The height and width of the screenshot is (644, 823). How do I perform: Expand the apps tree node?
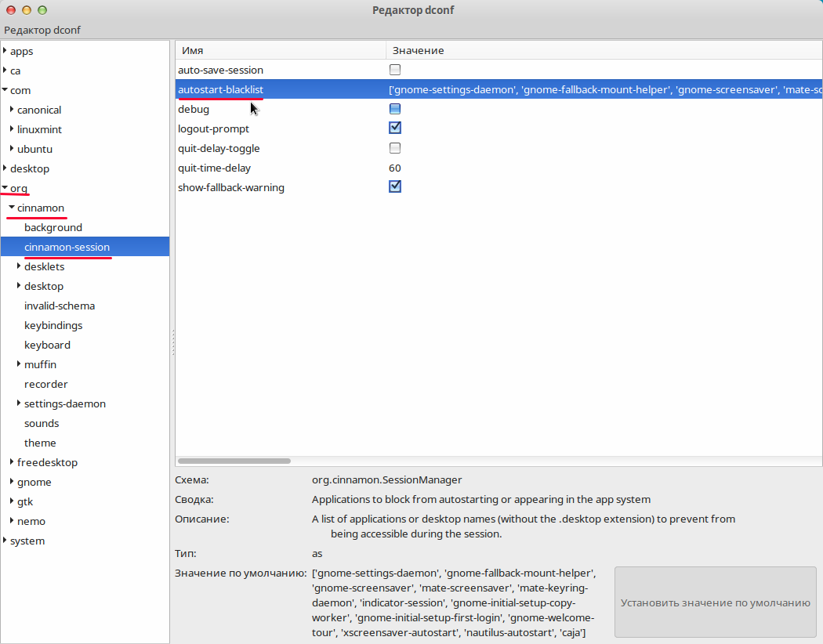tap(5, 51)
